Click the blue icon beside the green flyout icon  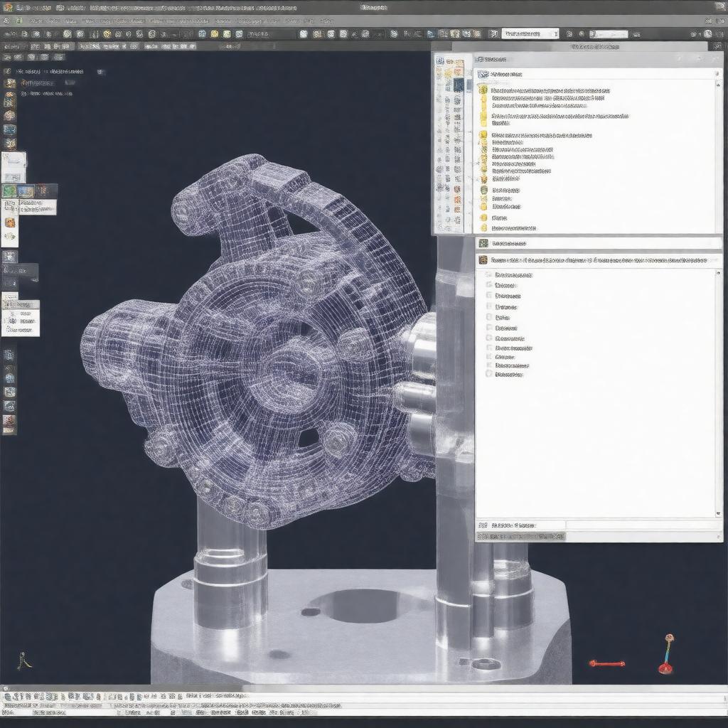pyautogui.click(x=26, y=191)
